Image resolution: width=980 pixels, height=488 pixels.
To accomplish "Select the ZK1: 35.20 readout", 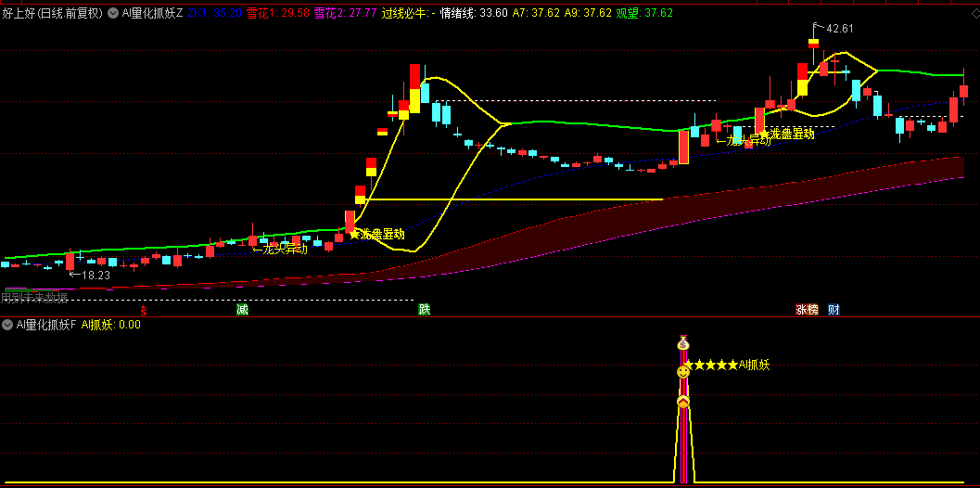I will pyautogui.click(x=214, y=12).
